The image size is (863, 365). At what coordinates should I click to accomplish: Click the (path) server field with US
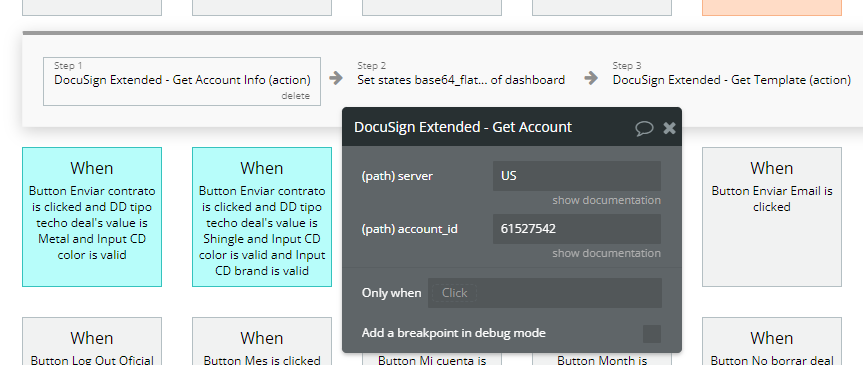tap(577, 176)
